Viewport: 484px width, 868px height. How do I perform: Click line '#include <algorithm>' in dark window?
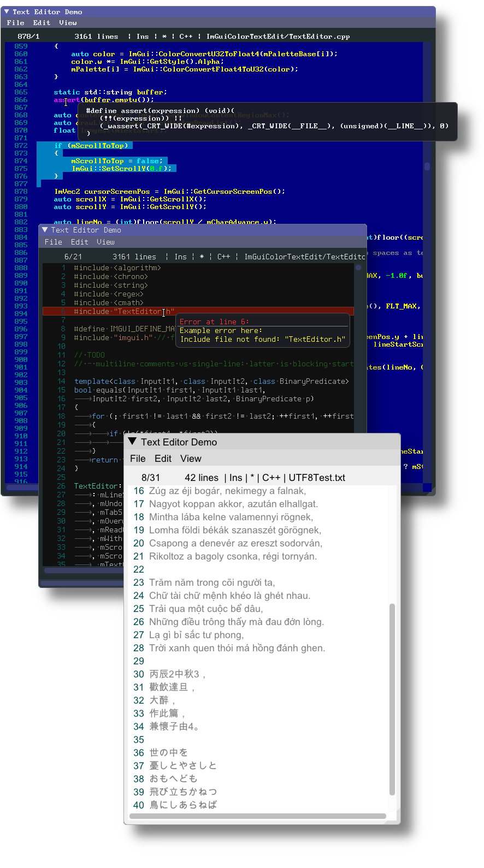click(117, 267)
